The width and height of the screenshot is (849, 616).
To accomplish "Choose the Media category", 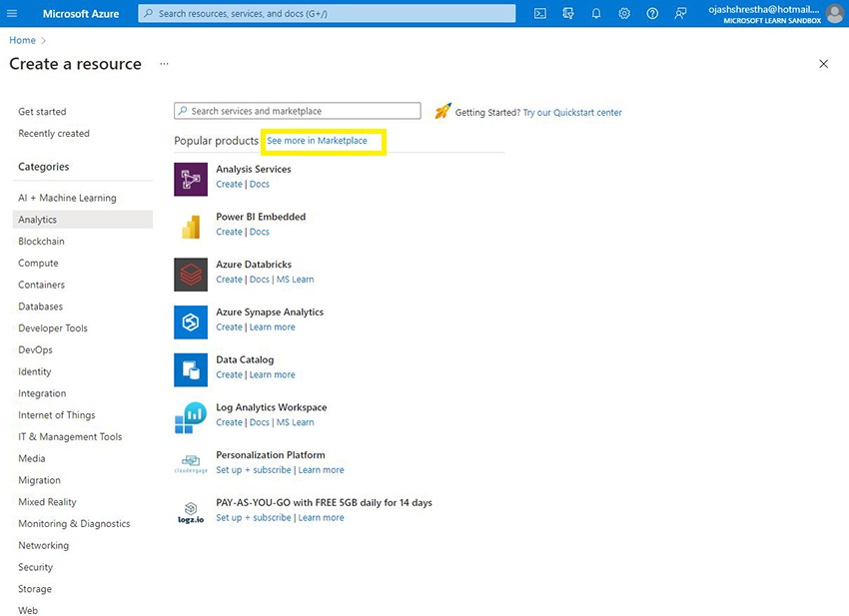I will [32, 458].
